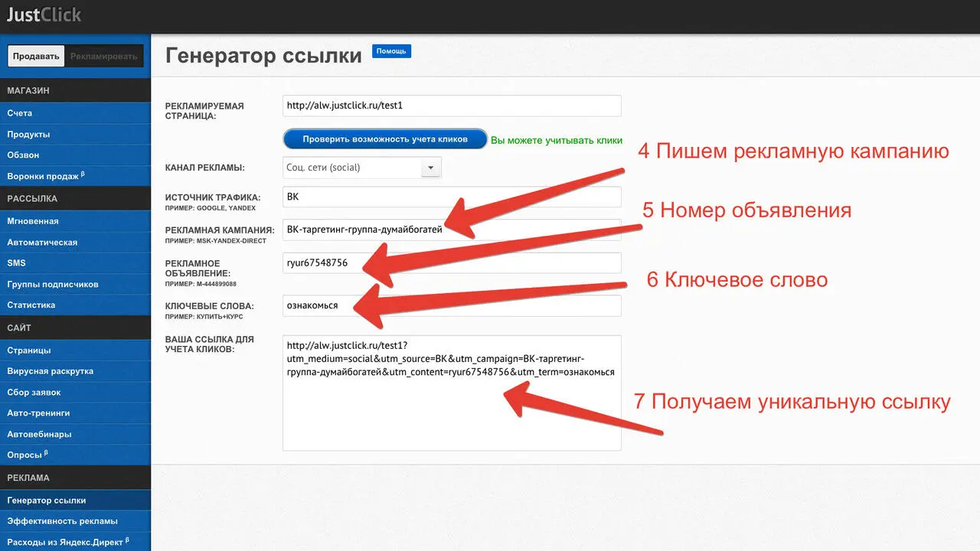
Task: Click the generated link text area
Action: (x=452, y=393)
